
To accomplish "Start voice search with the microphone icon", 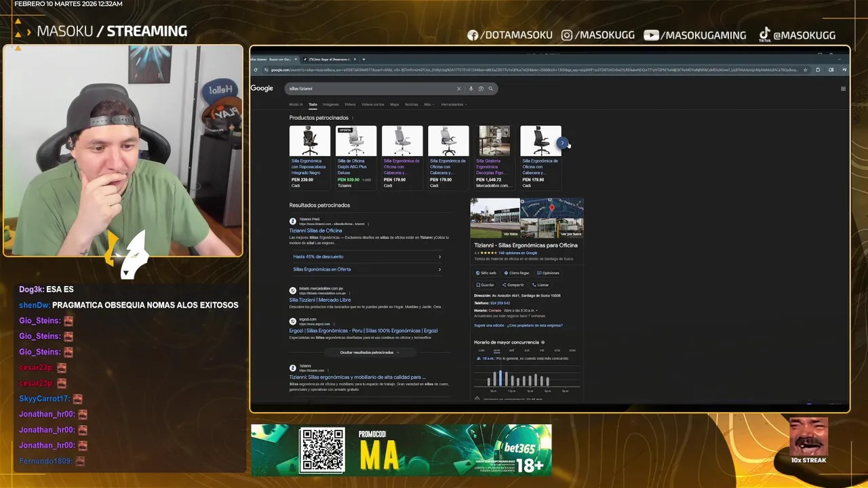I will tap(471, 89).
